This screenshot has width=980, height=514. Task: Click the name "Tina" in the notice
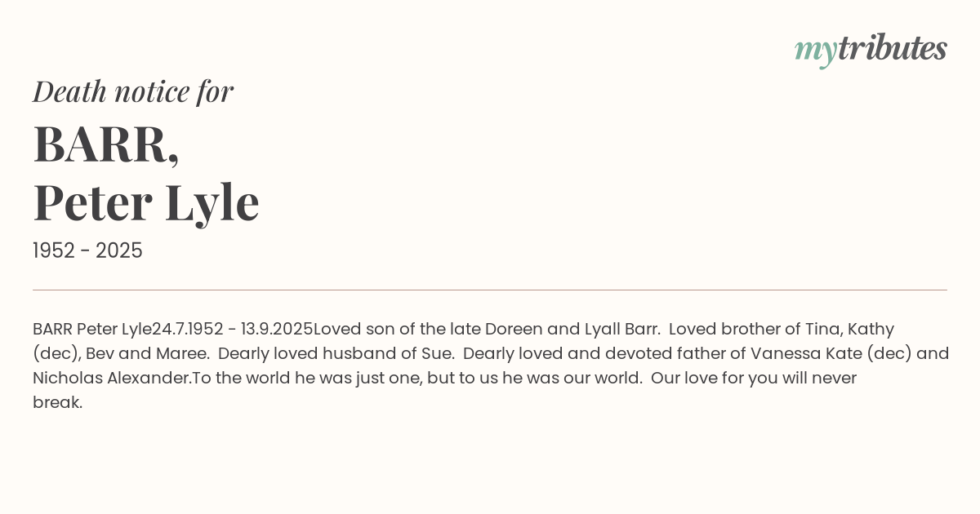tap(822, 330)
